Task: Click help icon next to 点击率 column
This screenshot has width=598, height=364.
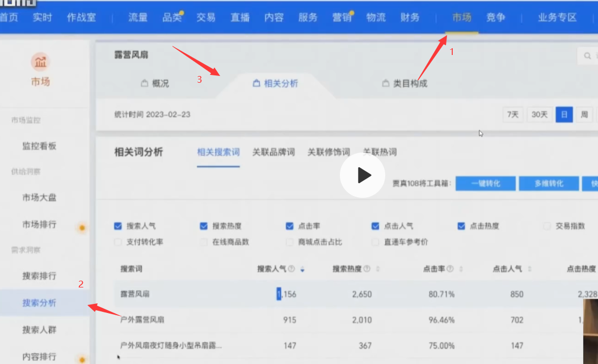Action: point(450,269)
